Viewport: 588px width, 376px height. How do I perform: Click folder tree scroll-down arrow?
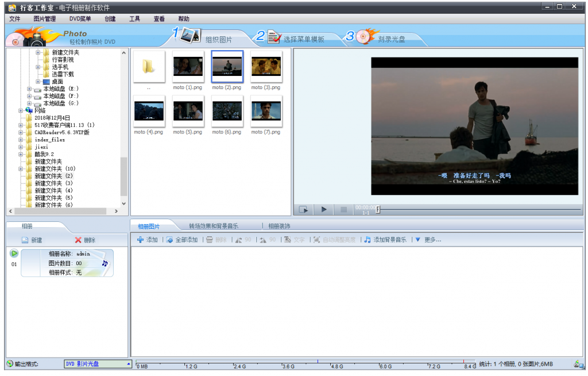[124, 204]
